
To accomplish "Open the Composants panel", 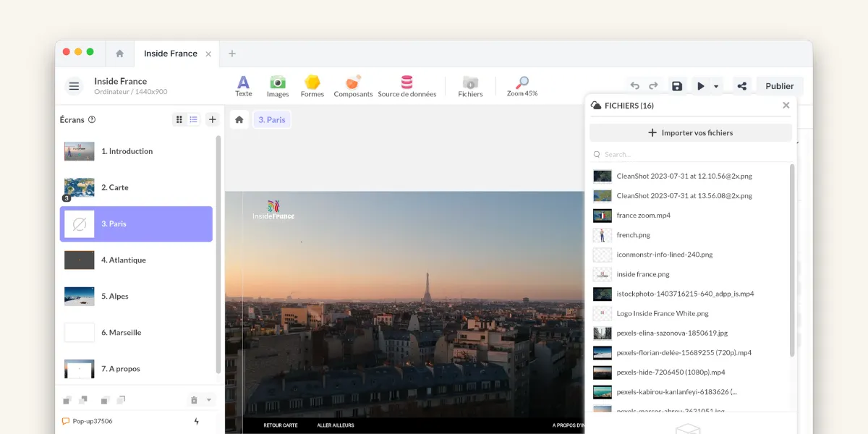I will tap(353, 86).
